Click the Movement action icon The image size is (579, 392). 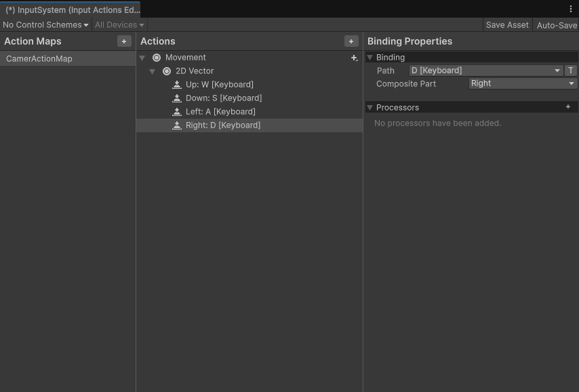pos(157,58)
